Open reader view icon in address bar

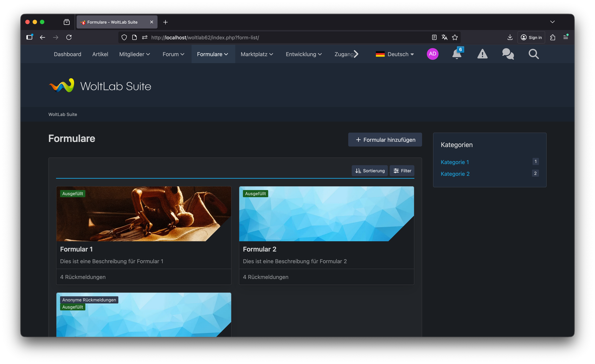pos(434,37)
